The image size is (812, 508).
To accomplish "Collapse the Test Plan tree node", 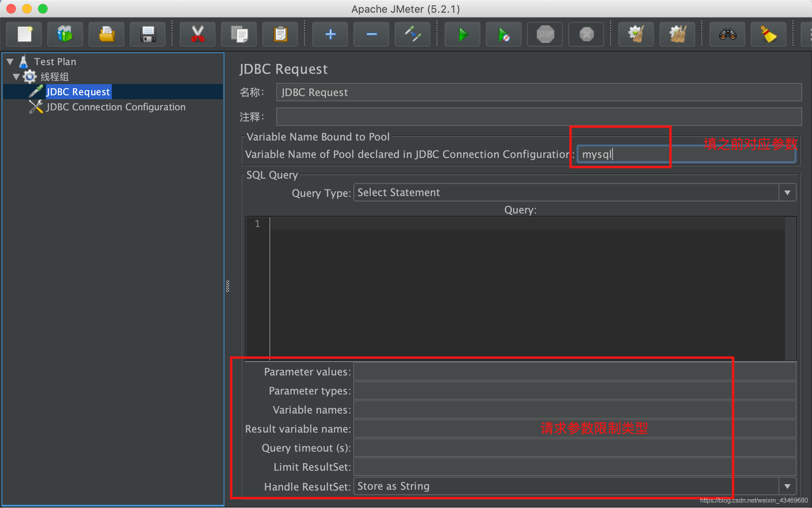I will point(10,62).
